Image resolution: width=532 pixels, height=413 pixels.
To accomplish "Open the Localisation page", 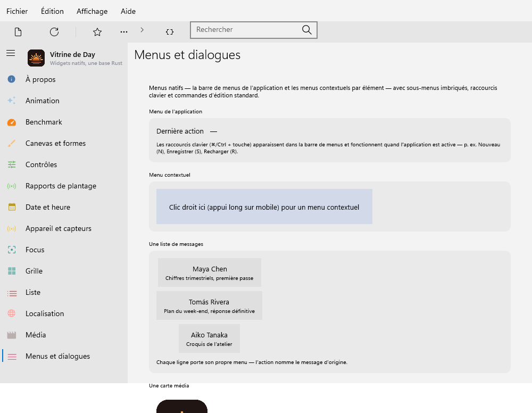I will (x=64, y=313).
